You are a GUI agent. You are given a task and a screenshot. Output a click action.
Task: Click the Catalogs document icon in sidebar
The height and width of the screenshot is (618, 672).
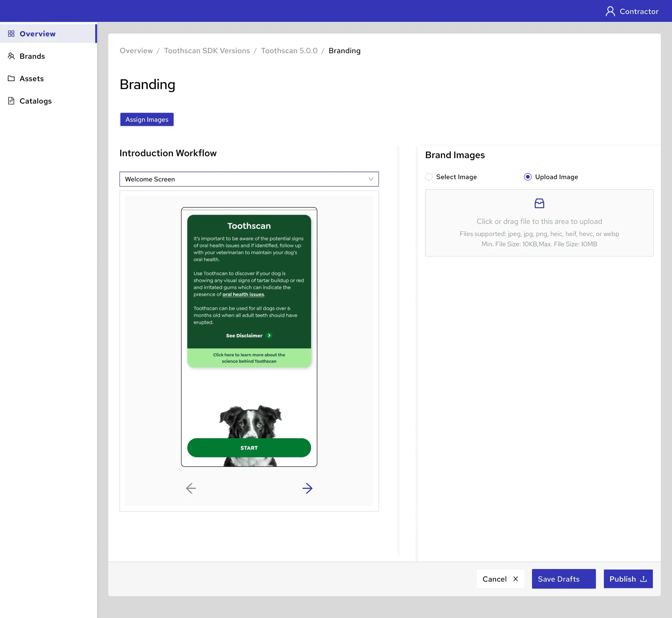click(x=11, y=101)
